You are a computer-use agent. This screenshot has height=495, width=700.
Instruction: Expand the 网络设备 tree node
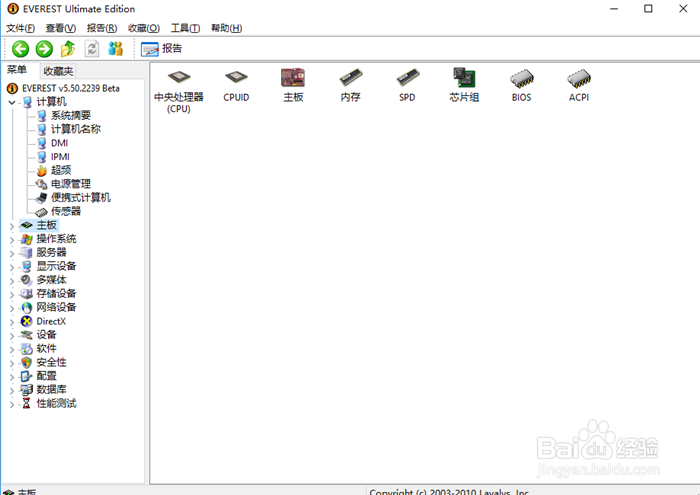12,308
